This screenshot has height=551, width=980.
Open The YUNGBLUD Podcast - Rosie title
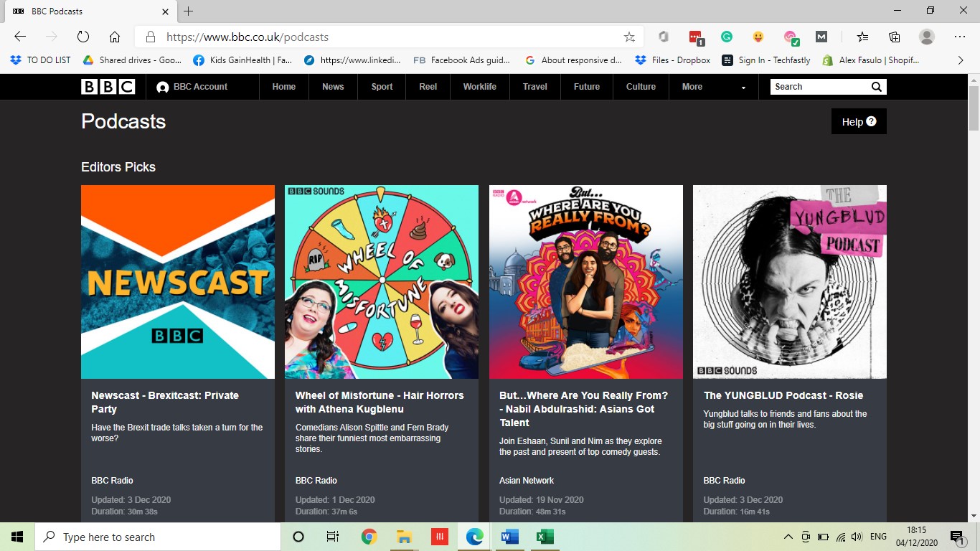pyautogui.click(x=783, y=395)
